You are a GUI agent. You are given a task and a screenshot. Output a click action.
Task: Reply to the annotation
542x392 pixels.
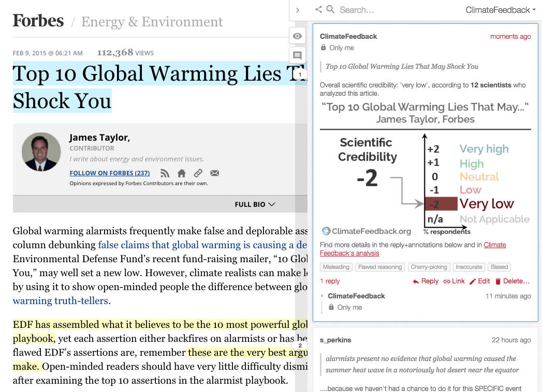tap(426, 281)
